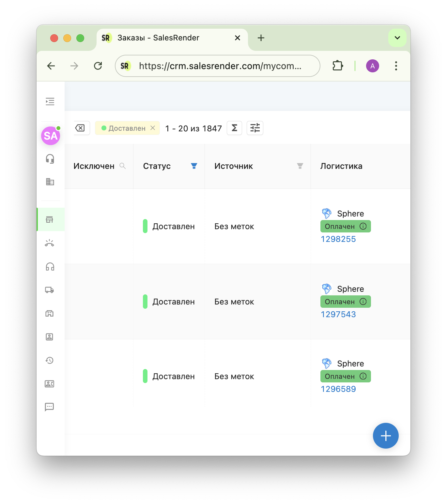Open browser extensions puzzle icon

click(x=338, y=66)
